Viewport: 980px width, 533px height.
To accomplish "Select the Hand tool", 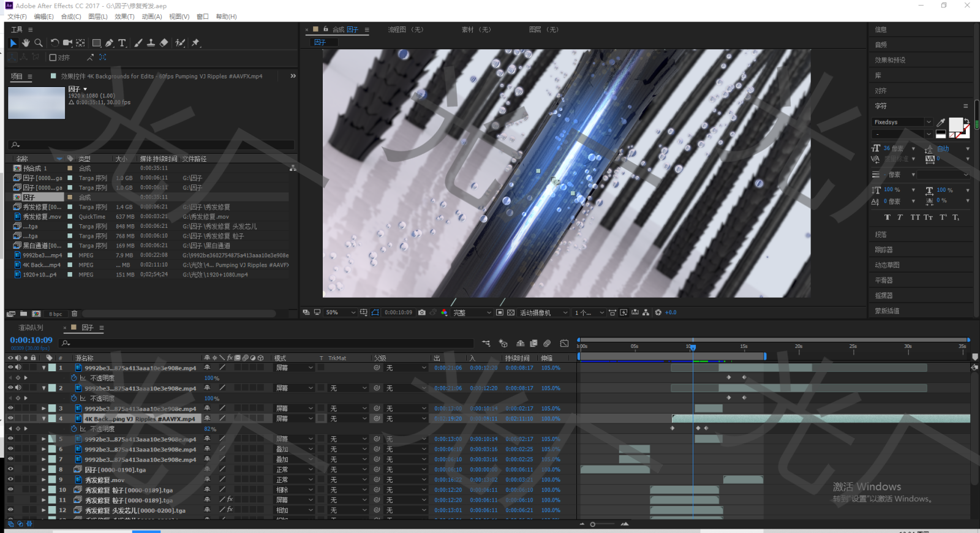I will point(26,43).
